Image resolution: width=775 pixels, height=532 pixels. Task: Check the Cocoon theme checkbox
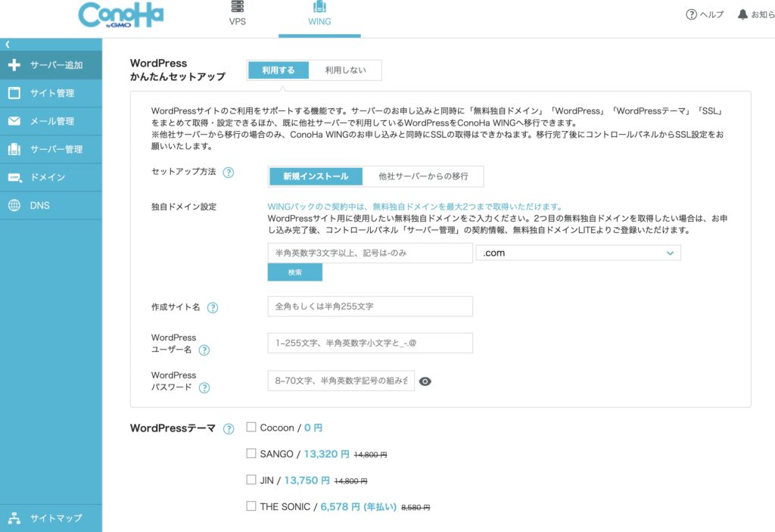pos(251,427)
